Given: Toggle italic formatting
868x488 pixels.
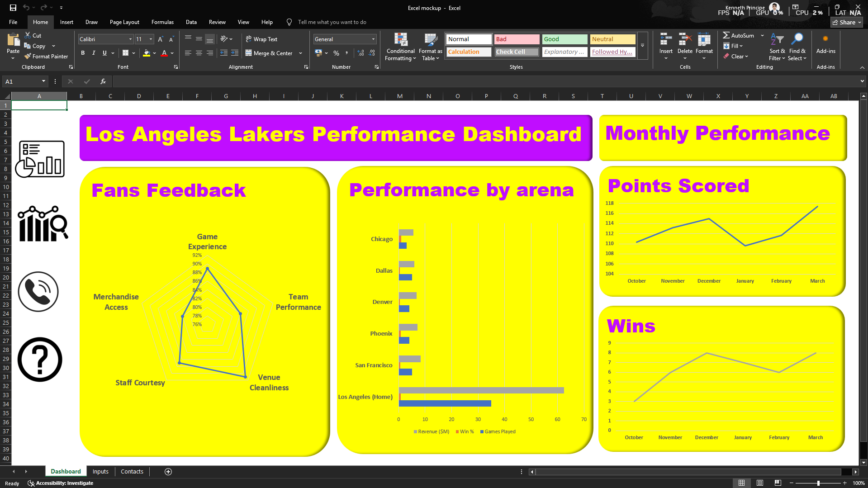Looking at the screenshot, I should (94, 53).
